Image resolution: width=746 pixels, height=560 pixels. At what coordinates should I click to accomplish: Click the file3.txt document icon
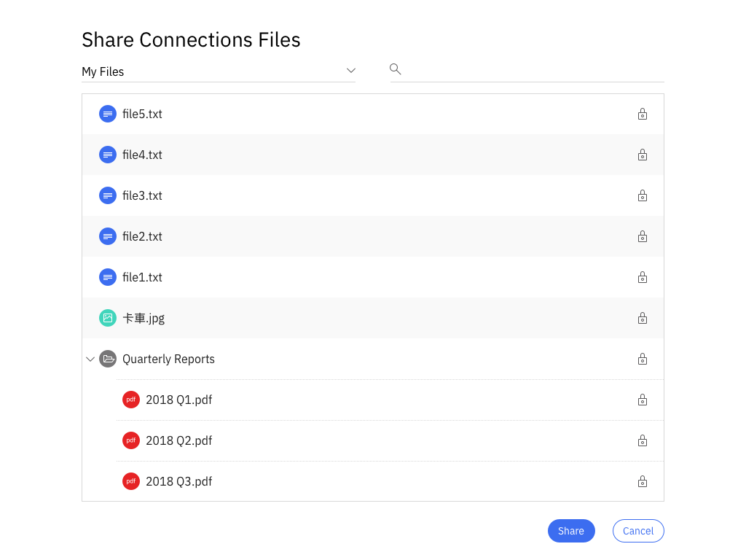[x=108, y=196]
